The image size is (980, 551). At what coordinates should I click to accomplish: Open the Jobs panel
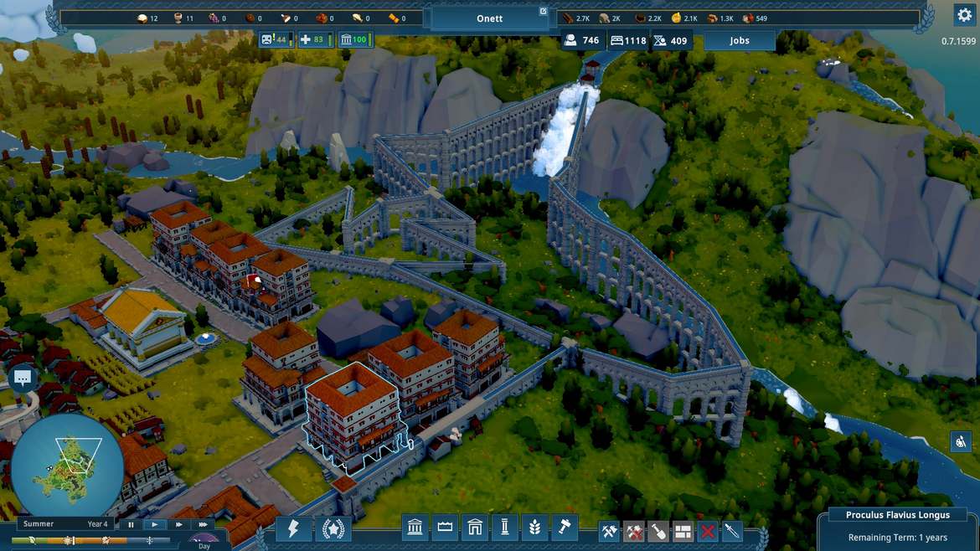pos(740,40)
